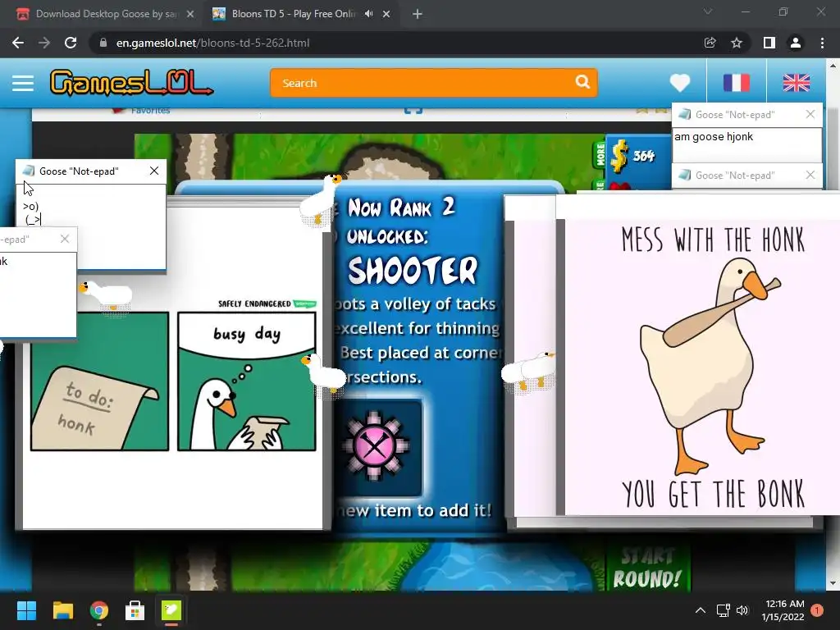The height and width of the screenshot is (630, 840).
Task: Open Microsoft Store from taskbar
Action: point(135,610)
